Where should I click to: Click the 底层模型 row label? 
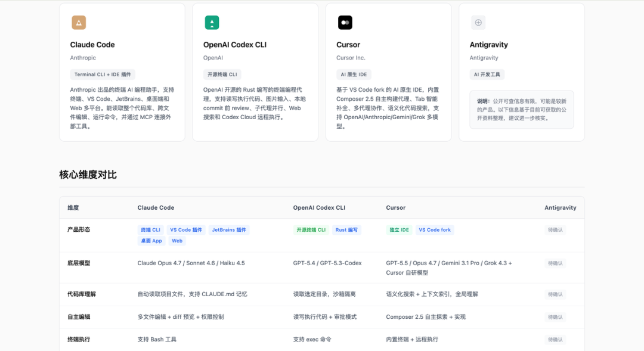(79, 263)
